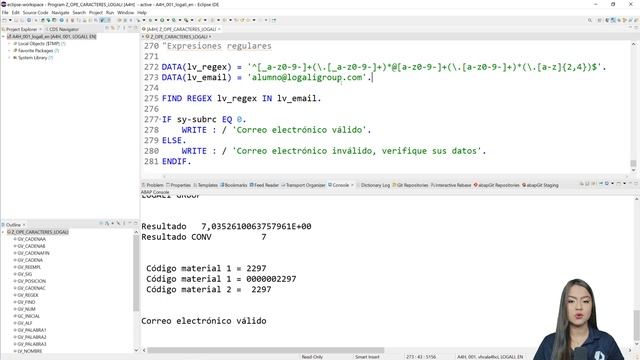This screenshot has height=360, width=640.
Task: Select GV_SIG in the Outline
Action: click(x=24, y=274)
